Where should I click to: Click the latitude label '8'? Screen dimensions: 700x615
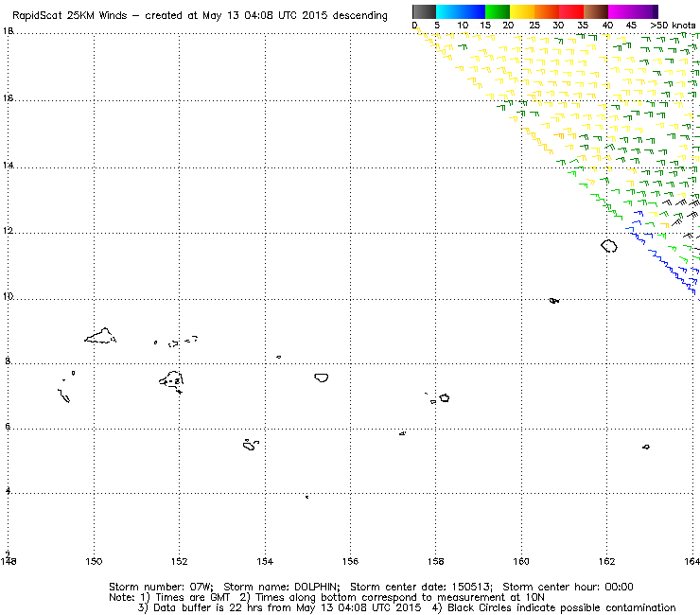pos(8,360)
